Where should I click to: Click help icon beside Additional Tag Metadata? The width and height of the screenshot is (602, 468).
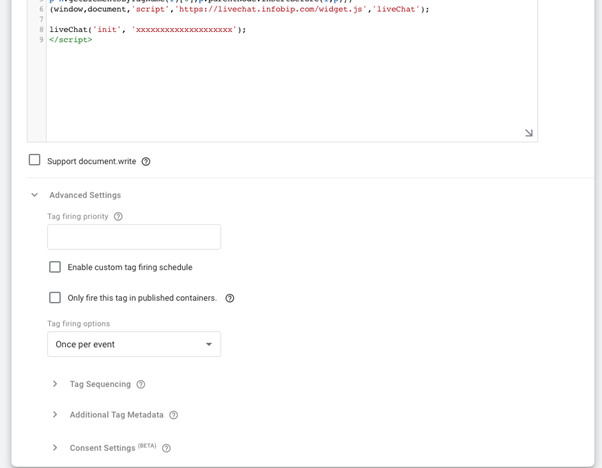(174, 415)
